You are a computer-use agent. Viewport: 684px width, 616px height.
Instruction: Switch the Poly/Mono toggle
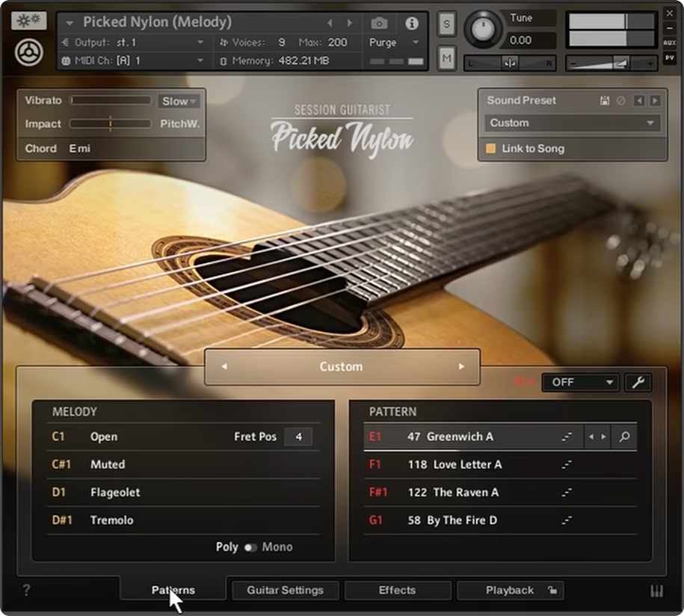(250, 547)
